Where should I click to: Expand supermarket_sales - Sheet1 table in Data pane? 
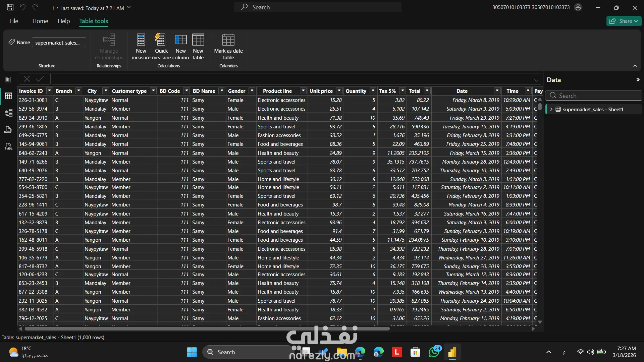(551, 110)
